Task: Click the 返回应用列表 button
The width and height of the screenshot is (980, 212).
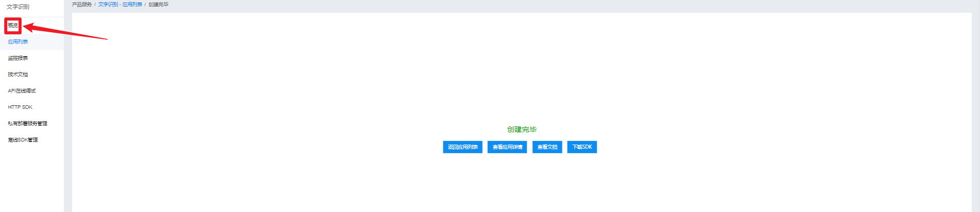Action: pos(463,147)
